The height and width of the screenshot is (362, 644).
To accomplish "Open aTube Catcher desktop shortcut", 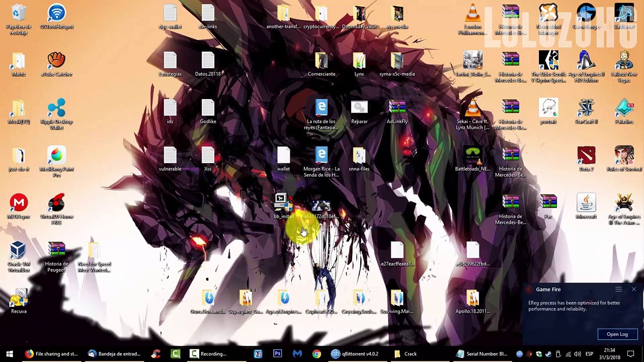I will [56, 64].
